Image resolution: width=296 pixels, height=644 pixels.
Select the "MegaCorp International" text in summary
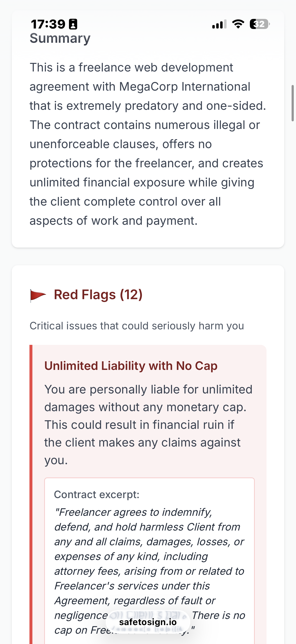(185, 87)
